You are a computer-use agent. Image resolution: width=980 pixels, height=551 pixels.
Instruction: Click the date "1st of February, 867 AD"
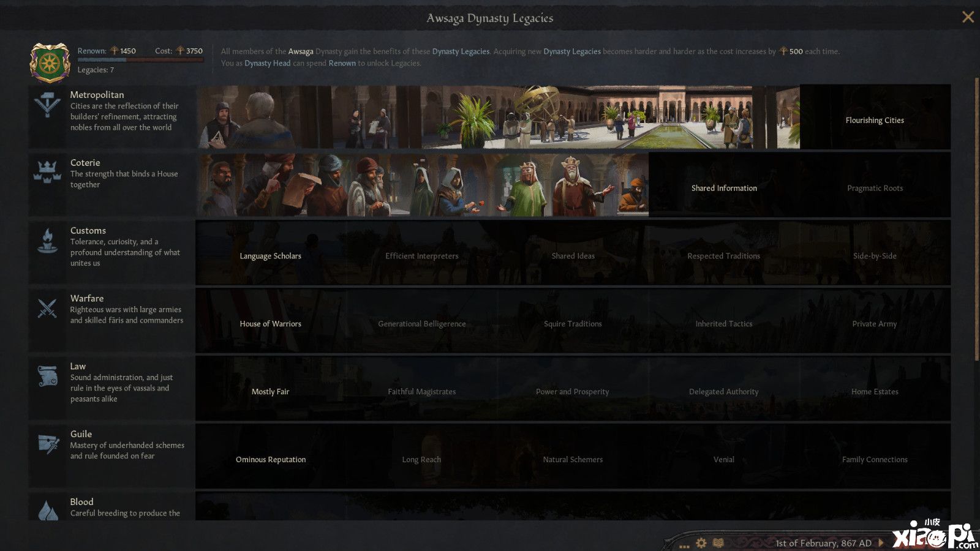(x=823, y=543)
